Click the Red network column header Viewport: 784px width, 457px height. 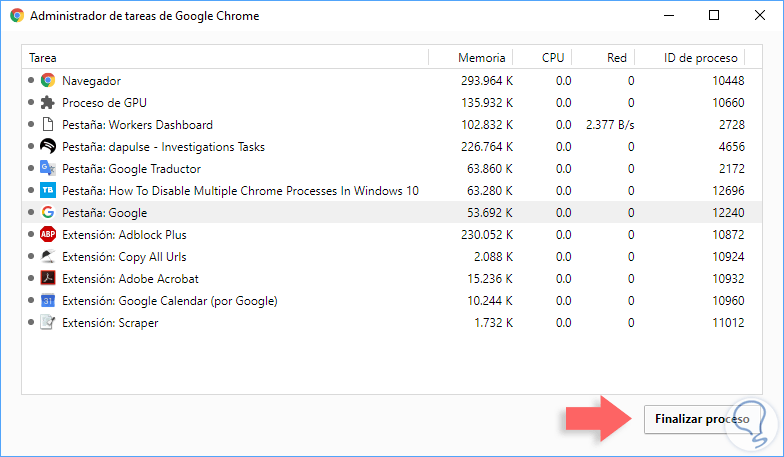click(x=617, y=57)
